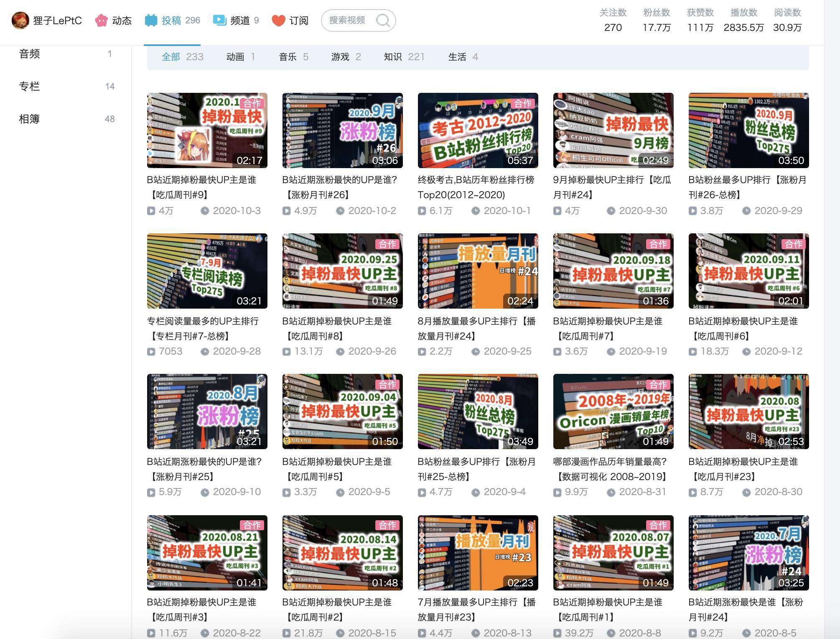Open the 2020.09.04 掉粉最快UP主 thumbnail
This screenshot has width=840, height=639.
(x=343, y=412)
